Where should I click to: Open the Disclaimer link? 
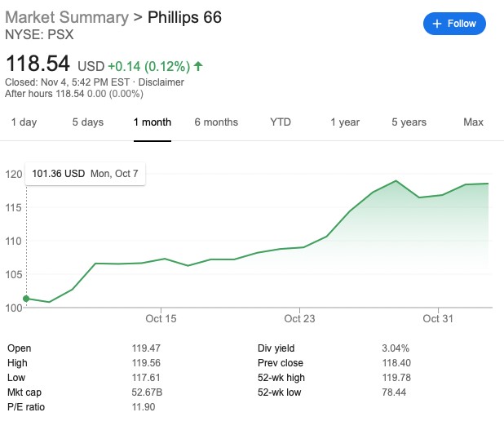point(161,82)
